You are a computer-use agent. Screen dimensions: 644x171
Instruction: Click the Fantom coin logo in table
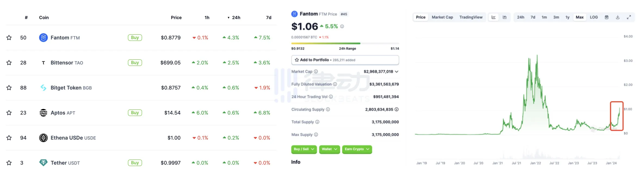pyautogui.click(x=43, y=38)
